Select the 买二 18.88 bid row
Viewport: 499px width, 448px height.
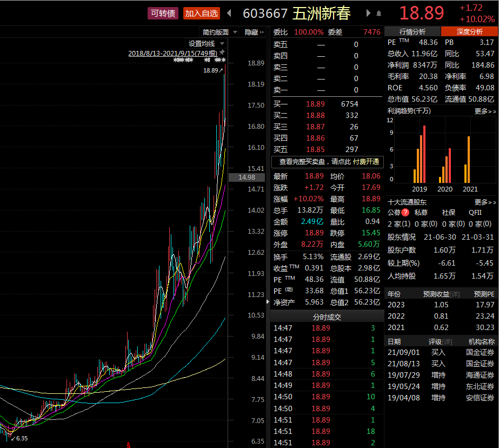pyautogui.click(x=327, y=115)
